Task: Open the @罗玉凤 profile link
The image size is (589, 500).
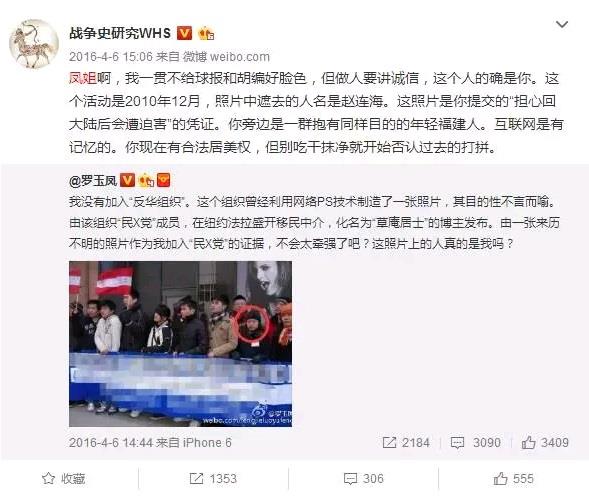Action: coord(93,181)
